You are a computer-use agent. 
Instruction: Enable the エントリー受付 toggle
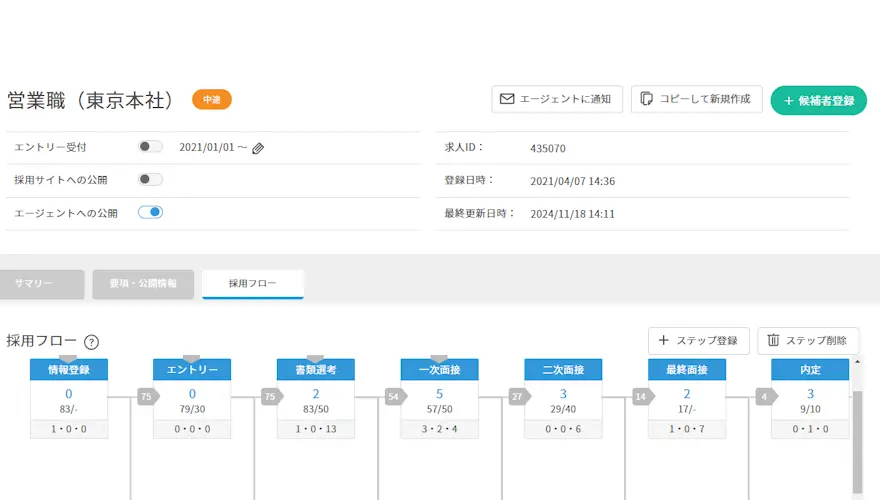point(150,147)
